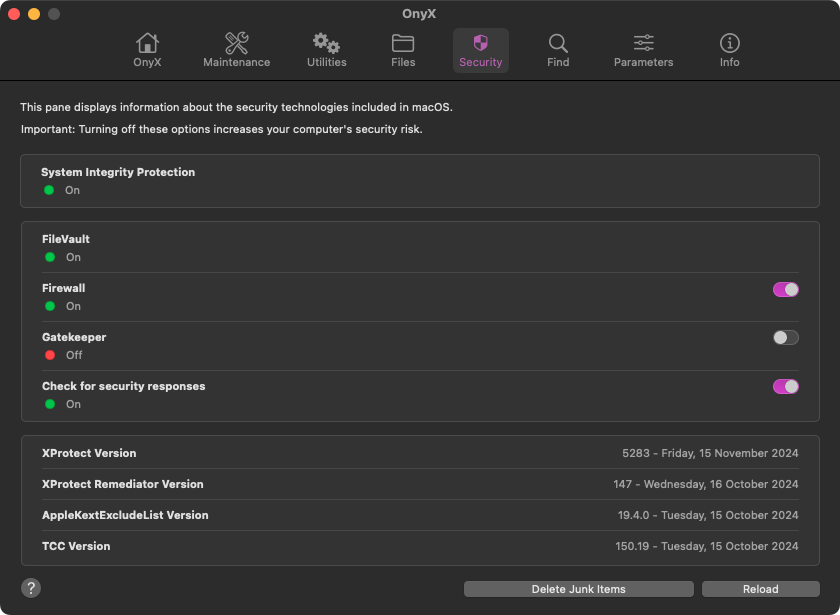Click the Gatekeeper label

tap(74, 337)
